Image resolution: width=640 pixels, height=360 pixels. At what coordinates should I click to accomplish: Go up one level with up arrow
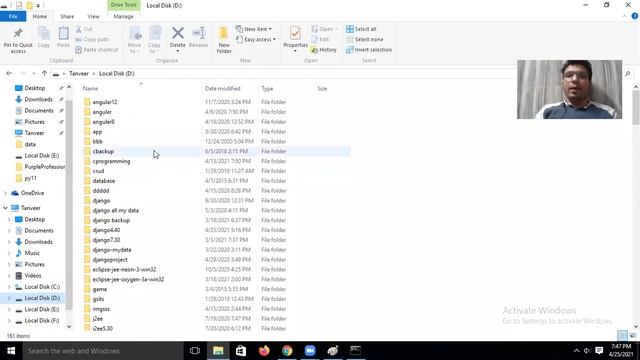point(44,73)
